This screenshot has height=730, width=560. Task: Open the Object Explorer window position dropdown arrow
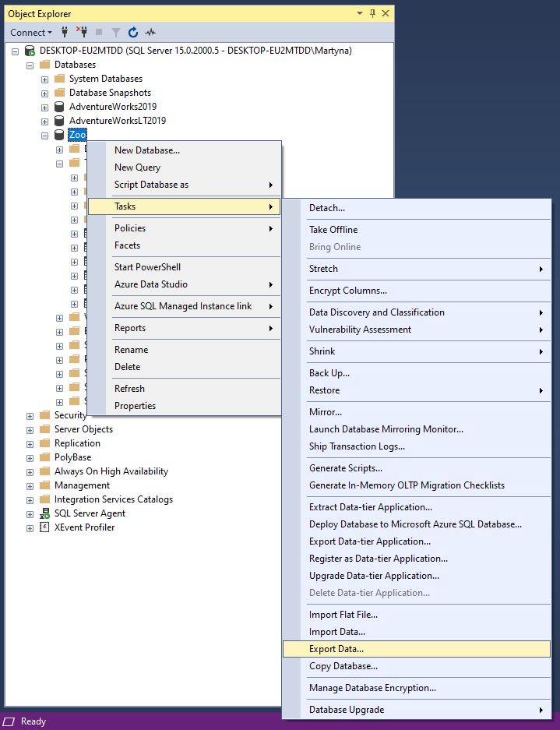[360, 13]
